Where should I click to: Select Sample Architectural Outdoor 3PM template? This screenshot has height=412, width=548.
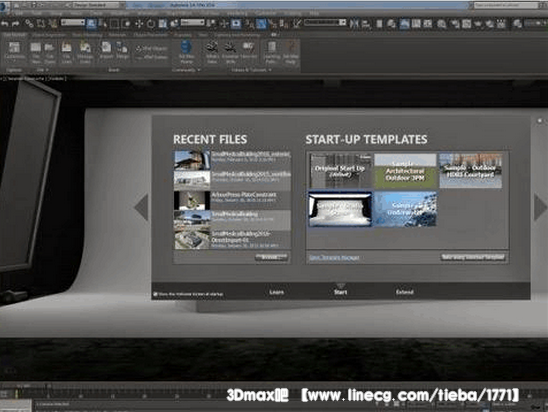click(405, 171)
